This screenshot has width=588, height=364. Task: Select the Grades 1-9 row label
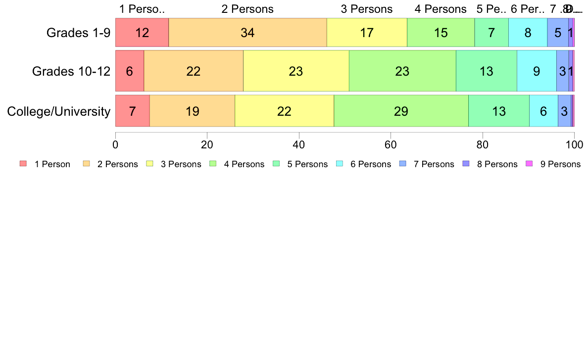tap(78, 33)
